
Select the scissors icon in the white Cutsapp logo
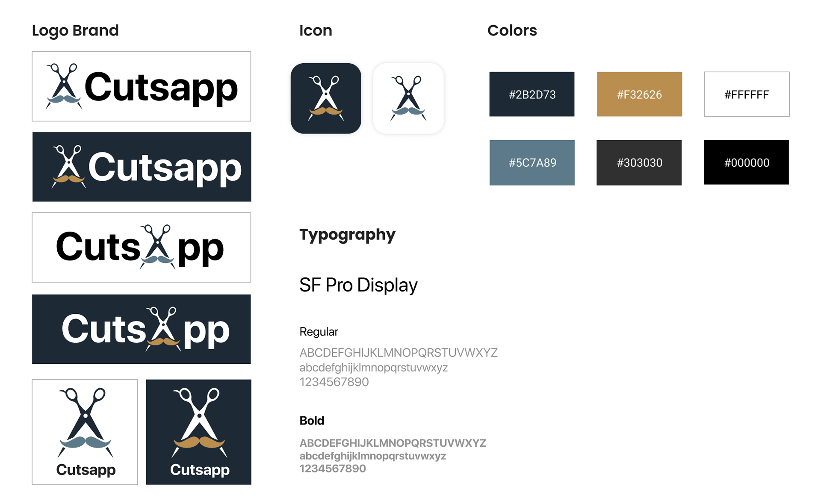pos(64,86)
